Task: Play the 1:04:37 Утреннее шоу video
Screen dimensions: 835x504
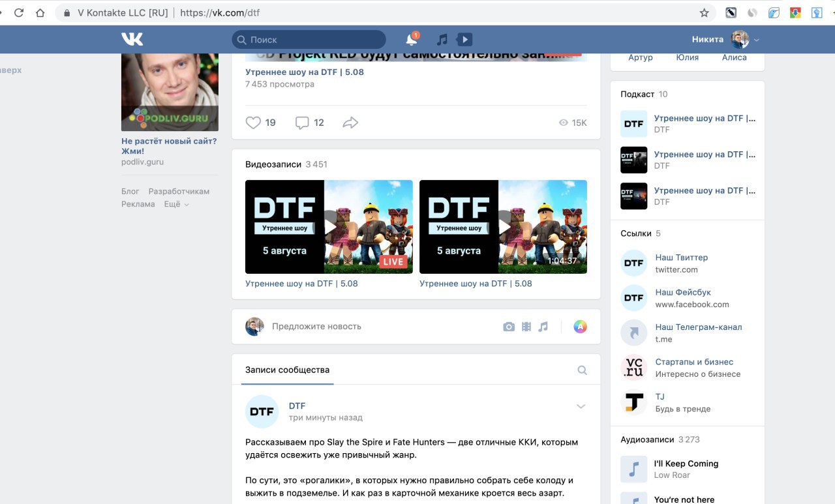Action: coord(503,226)
